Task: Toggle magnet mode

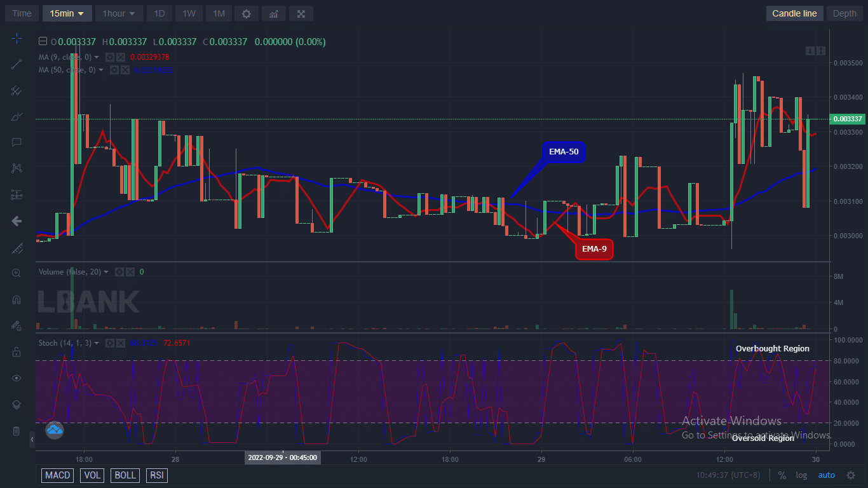Action: 17,299
